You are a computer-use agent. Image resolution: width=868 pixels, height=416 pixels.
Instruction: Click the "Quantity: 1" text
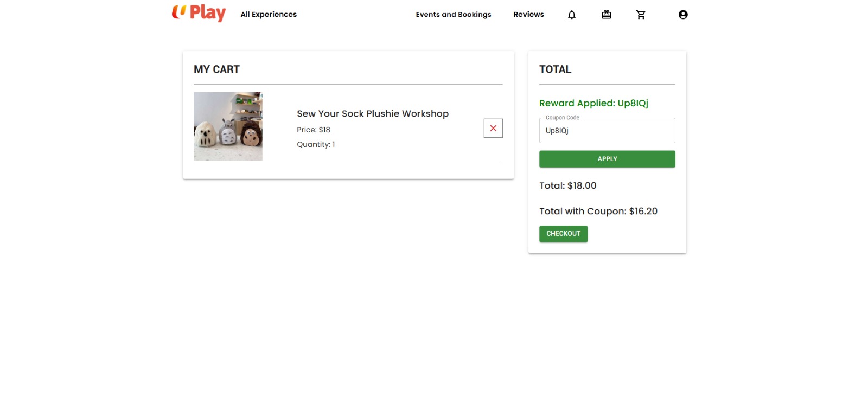pyautogui.click(x=316, y=144)
